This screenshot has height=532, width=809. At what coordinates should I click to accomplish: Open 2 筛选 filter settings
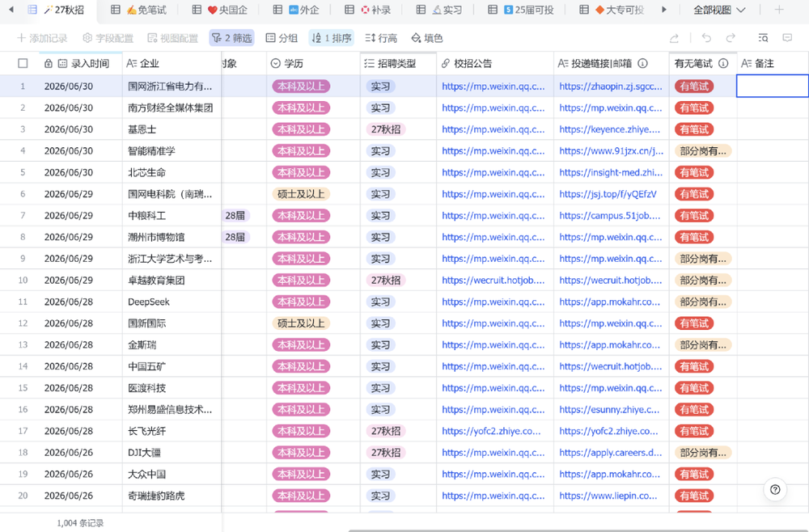tap(231, 38)
